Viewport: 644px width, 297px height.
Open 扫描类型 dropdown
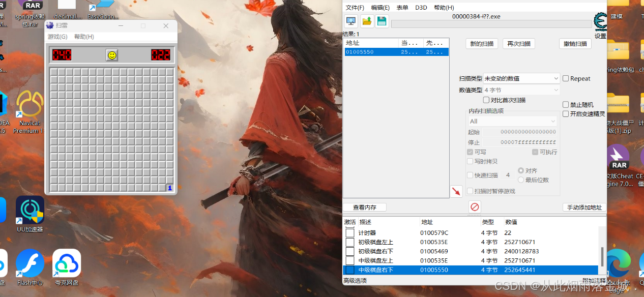pyautogui.click(x=521, y=78)
